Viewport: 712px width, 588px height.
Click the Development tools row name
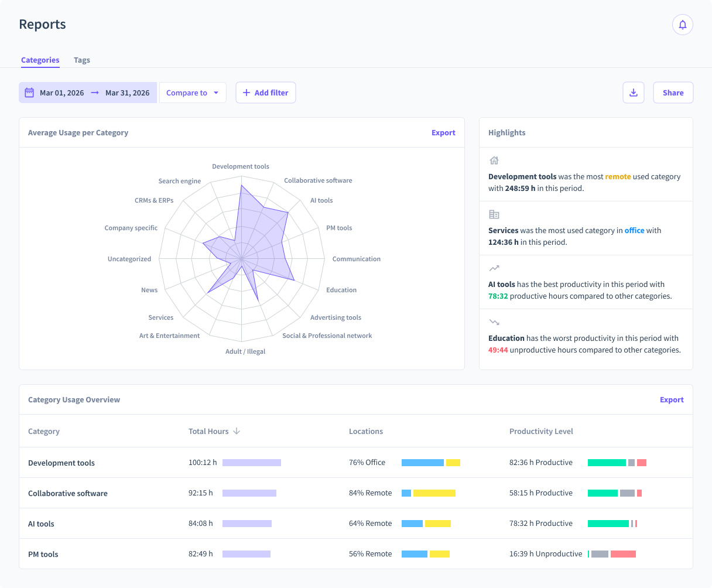tap(61, 463)
